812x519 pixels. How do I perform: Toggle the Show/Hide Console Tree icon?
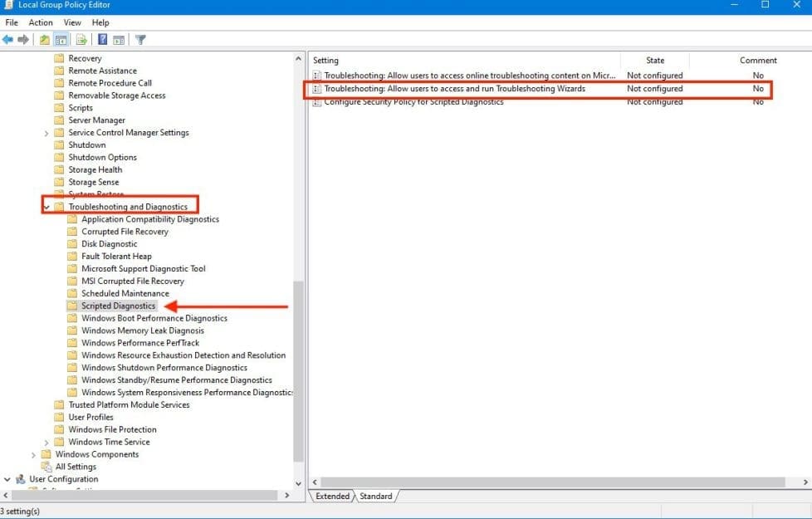[61, 39]
